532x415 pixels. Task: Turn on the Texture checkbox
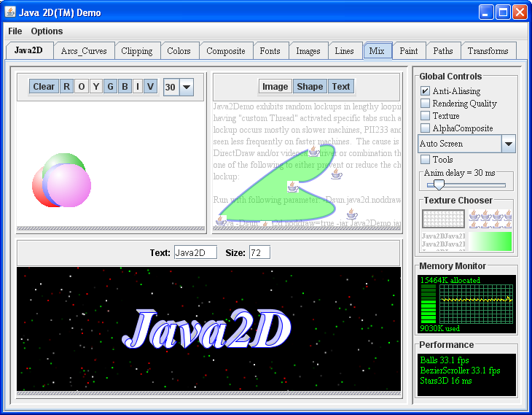425,116
